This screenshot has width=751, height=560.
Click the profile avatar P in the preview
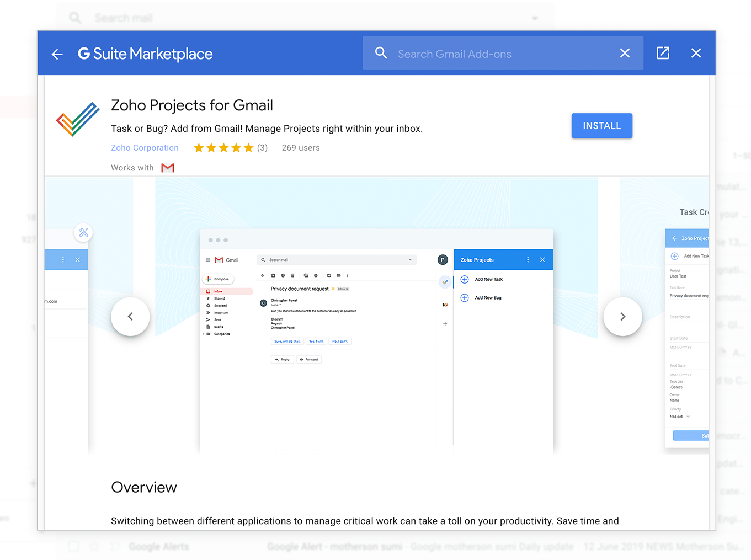tap(443, 259)
